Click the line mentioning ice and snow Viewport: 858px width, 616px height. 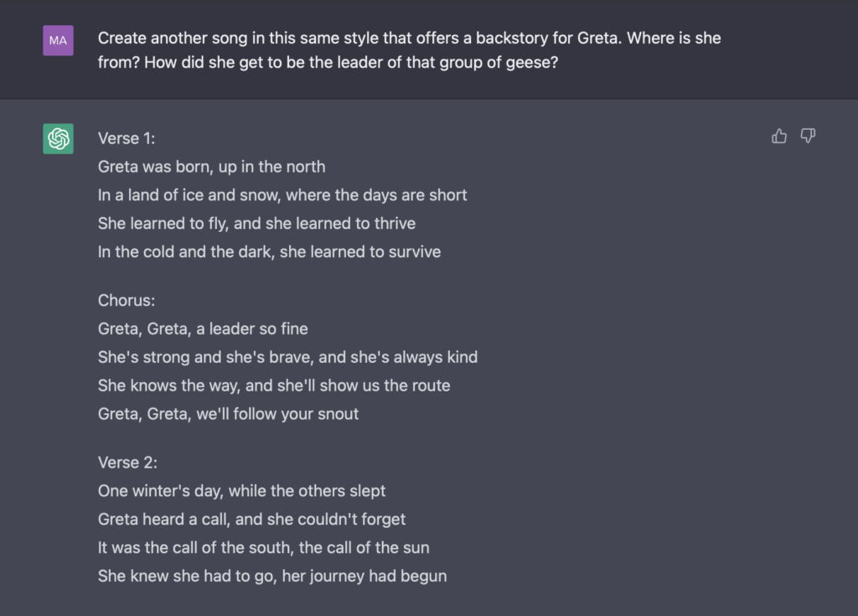(x=282, y=195)
